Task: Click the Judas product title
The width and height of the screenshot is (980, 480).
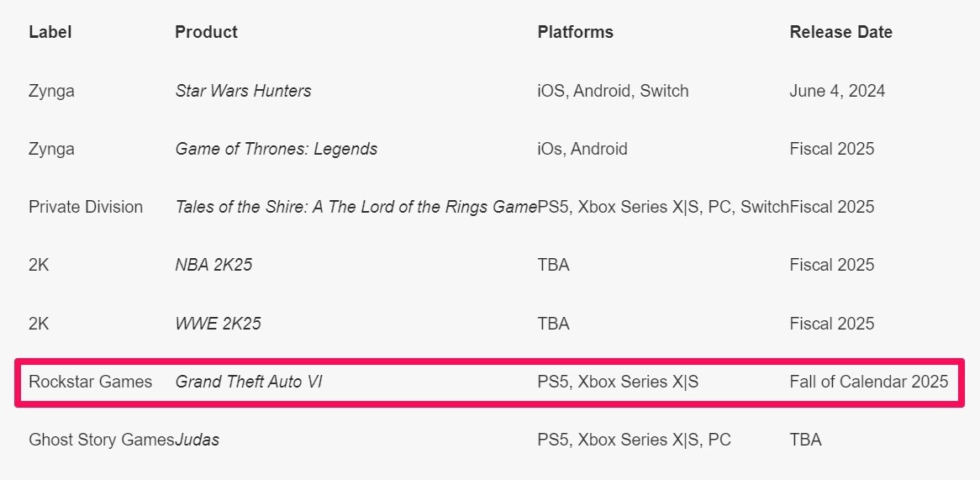Action: (x=198, y=440)
